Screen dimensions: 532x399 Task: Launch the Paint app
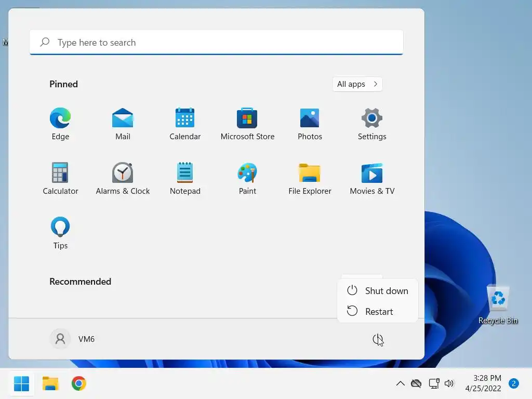pyautogui.click(x=247, y=179)
